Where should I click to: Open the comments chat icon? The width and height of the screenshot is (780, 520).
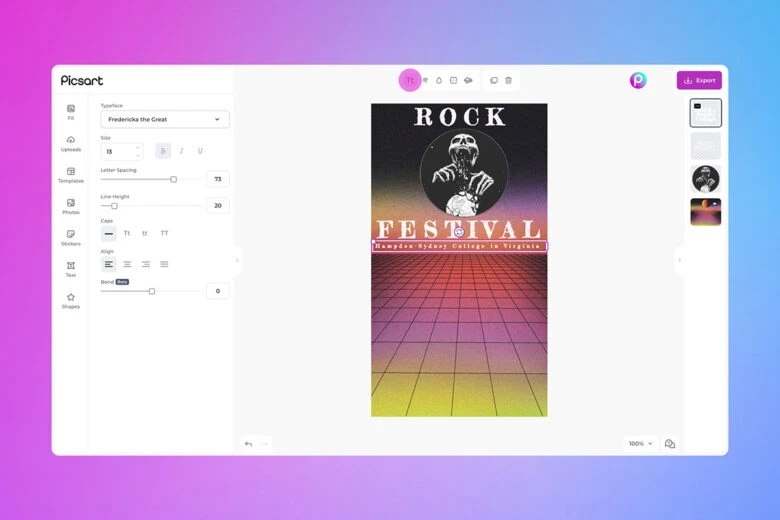(670, 443)
